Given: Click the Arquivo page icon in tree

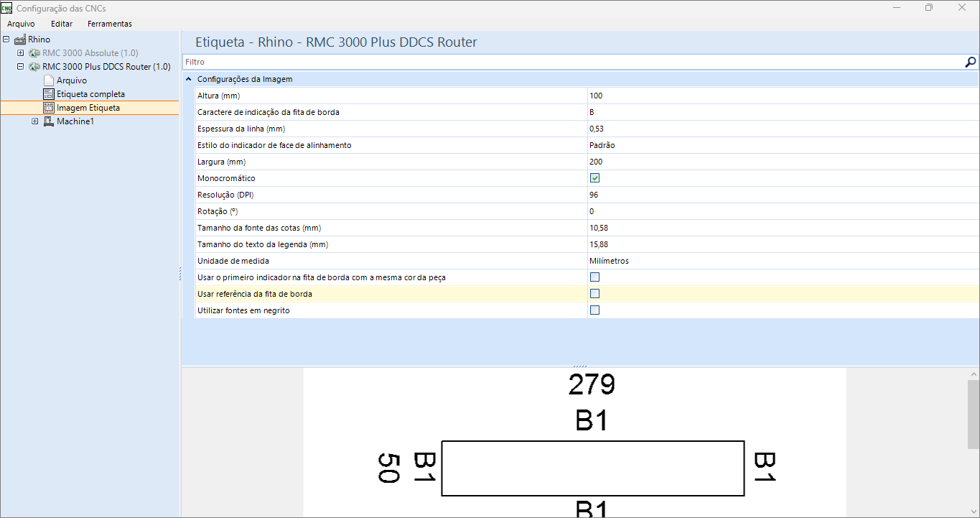Looking at the screenshot, I should pyautogui.click(x=49, y=80).
